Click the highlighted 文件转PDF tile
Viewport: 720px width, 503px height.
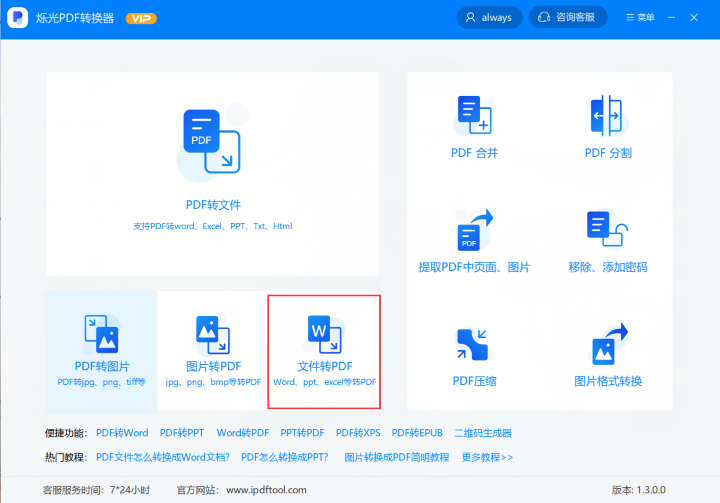coord(324,350)
